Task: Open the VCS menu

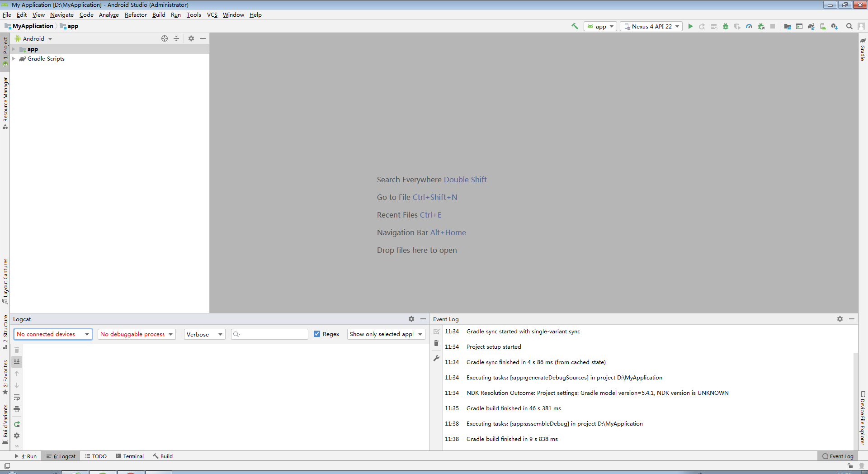Action: pos(212,14)
